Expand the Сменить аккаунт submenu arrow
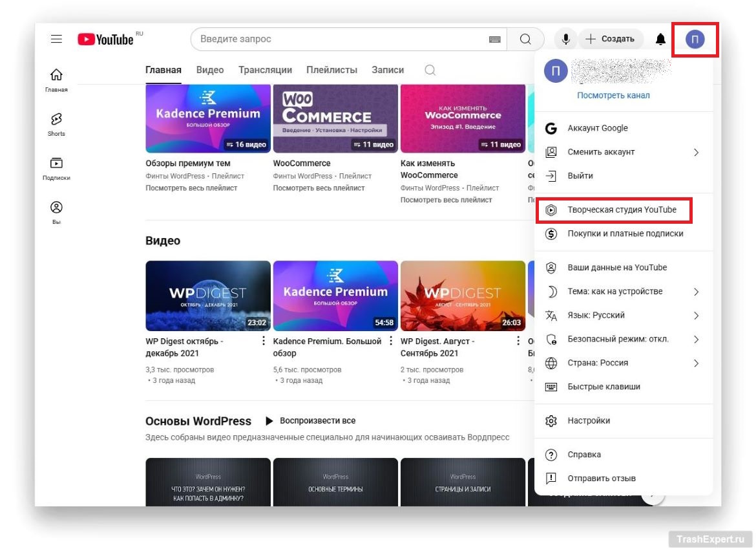The height and width of the screenshot is (551, 756). pos(696,153)
